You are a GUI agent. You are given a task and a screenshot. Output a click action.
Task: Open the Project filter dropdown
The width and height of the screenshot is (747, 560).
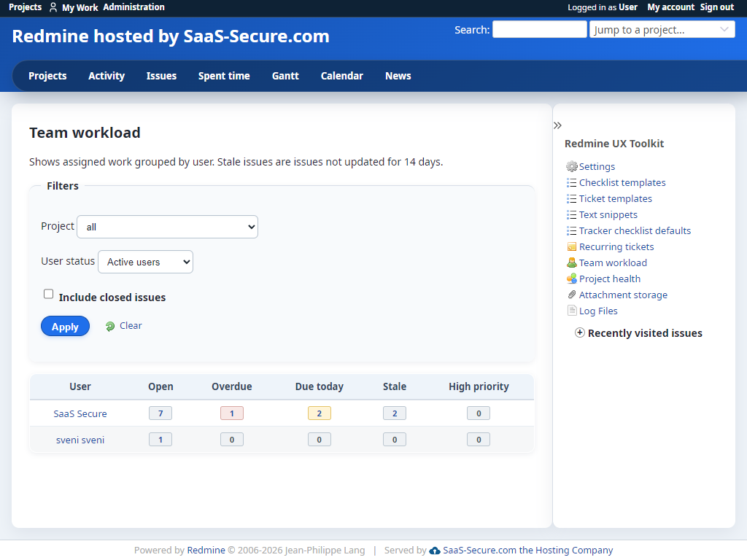167,227
